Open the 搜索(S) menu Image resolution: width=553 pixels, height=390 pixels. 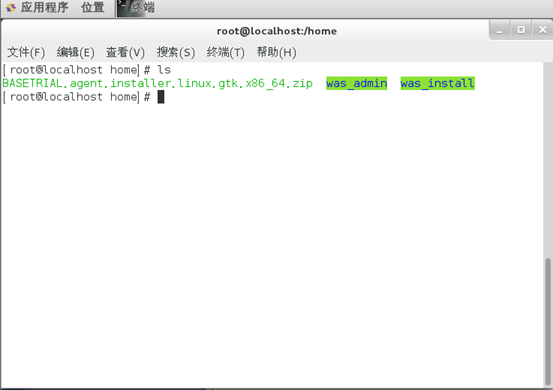click(x=176, y=52)
